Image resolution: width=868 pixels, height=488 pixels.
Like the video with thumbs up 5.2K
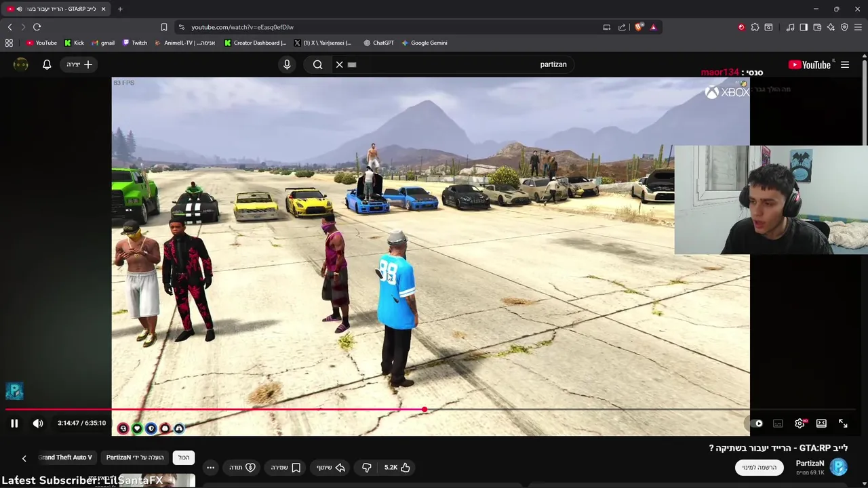[x=397, y=468]
